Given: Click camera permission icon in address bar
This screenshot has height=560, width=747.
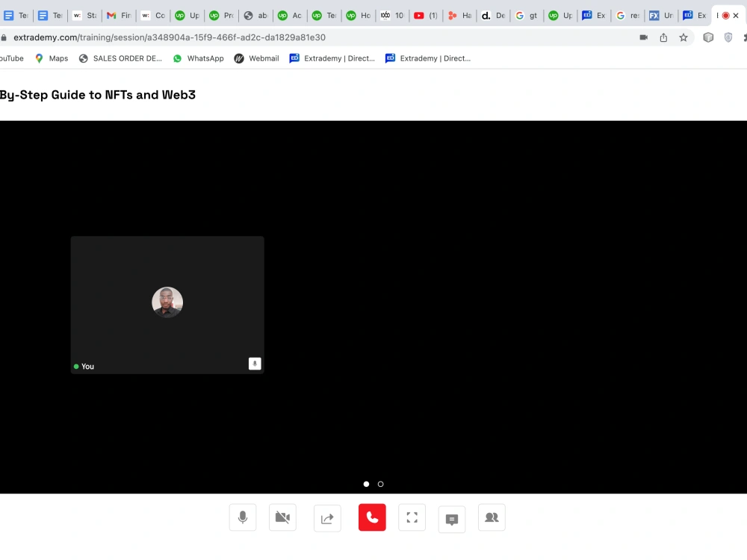Looking at the screenshot, I should [x=644, y=37].
